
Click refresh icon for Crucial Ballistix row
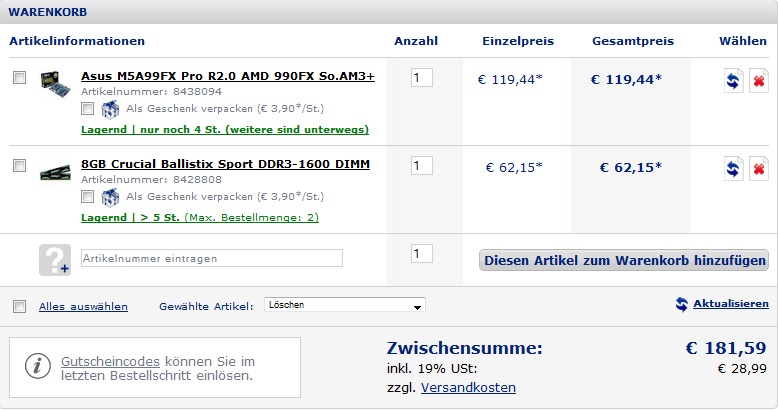[x=733, y=169]
